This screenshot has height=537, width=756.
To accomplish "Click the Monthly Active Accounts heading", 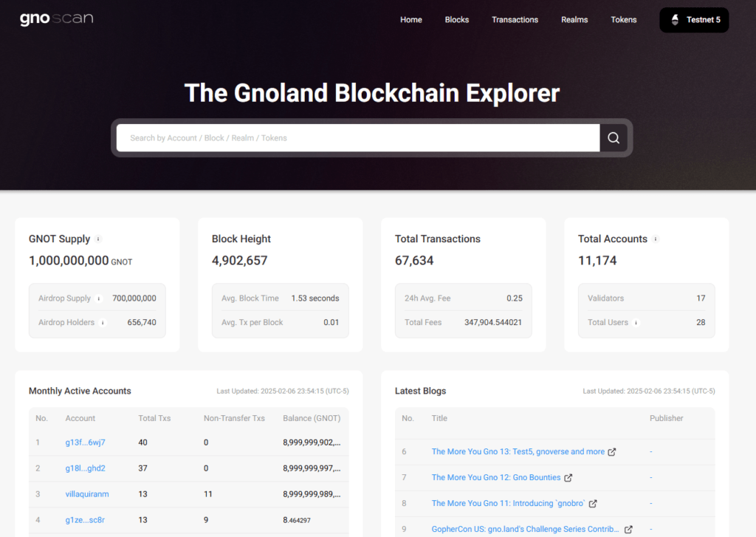I will [x=80, y=391].
